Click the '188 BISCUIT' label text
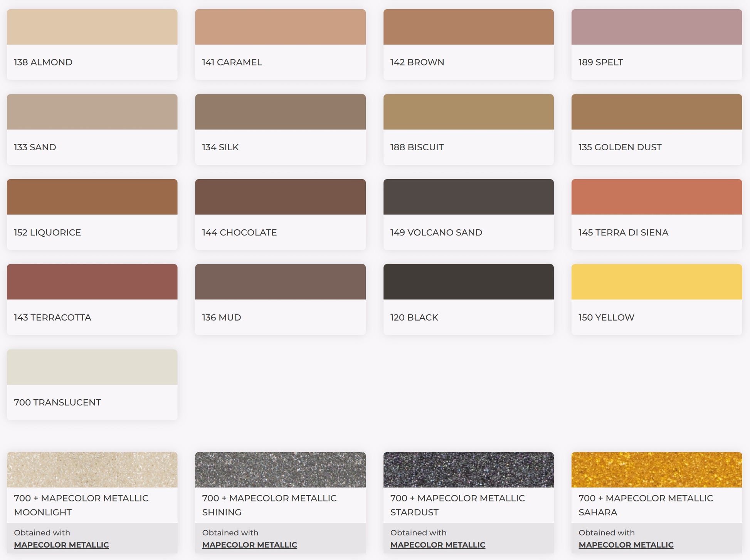The height and width of the screenshot is (560, 750). pyautogui.click(x=417, y=147)
